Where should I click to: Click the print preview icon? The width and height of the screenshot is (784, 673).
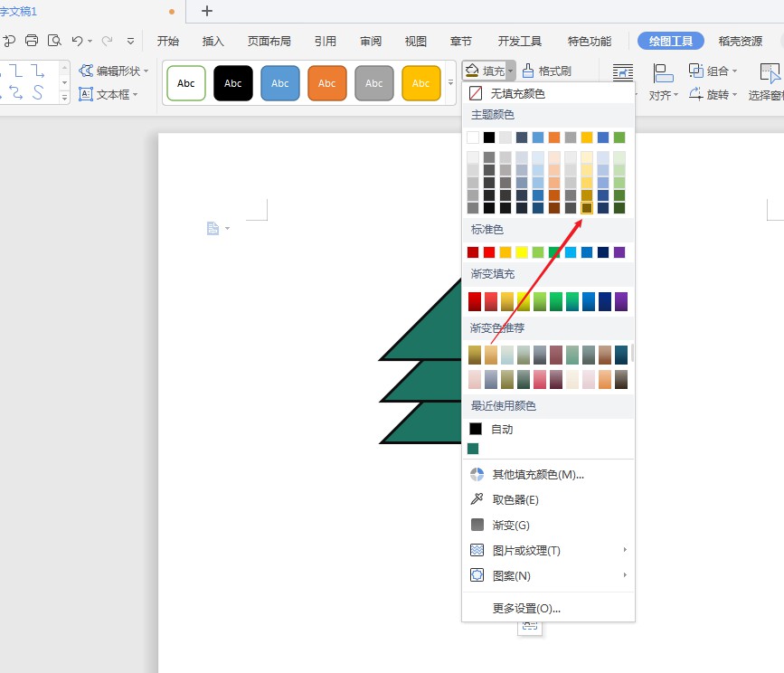(54, 41)
